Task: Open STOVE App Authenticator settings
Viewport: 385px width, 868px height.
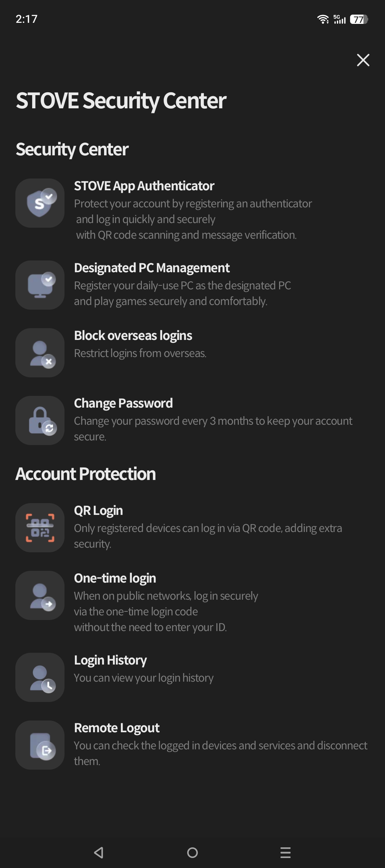Action: click(144, 186)
